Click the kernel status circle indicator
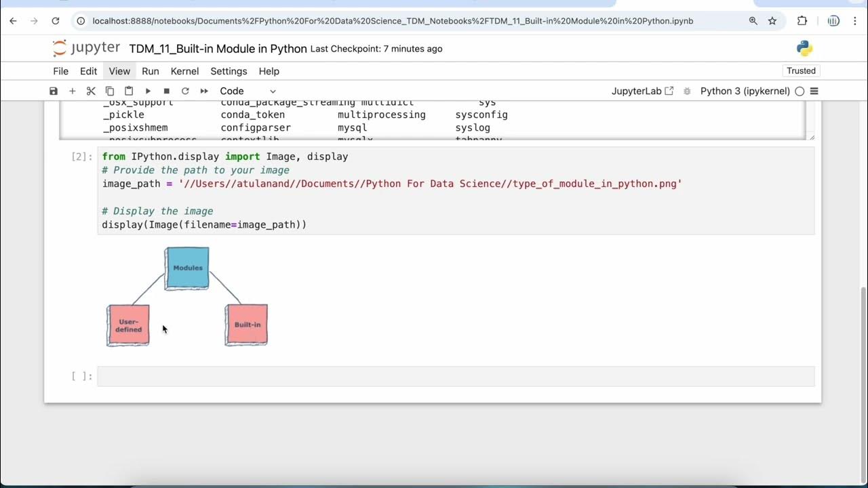868x488 pixels. pos(800,91)
